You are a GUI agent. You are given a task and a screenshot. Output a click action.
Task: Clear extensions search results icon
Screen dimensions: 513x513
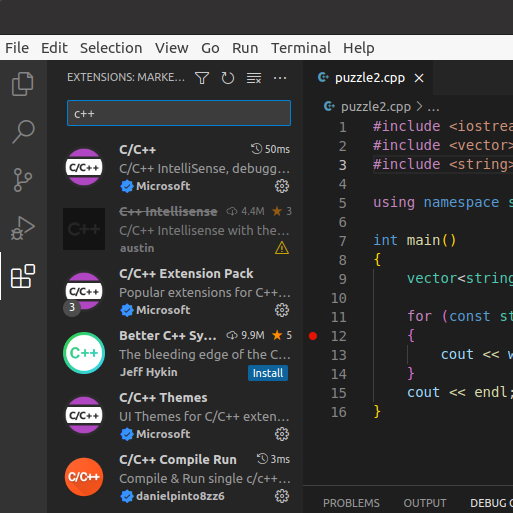[x=254, y=78]
